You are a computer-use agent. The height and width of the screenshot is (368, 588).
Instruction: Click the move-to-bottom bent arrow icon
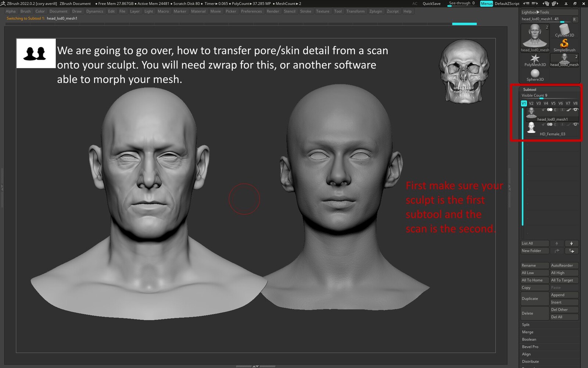click(571, 251)
